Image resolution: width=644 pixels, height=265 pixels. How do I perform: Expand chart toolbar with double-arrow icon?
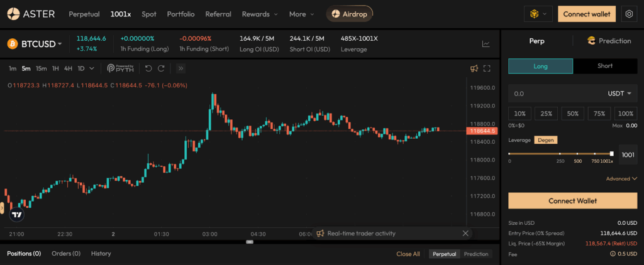tap(180, 68)
